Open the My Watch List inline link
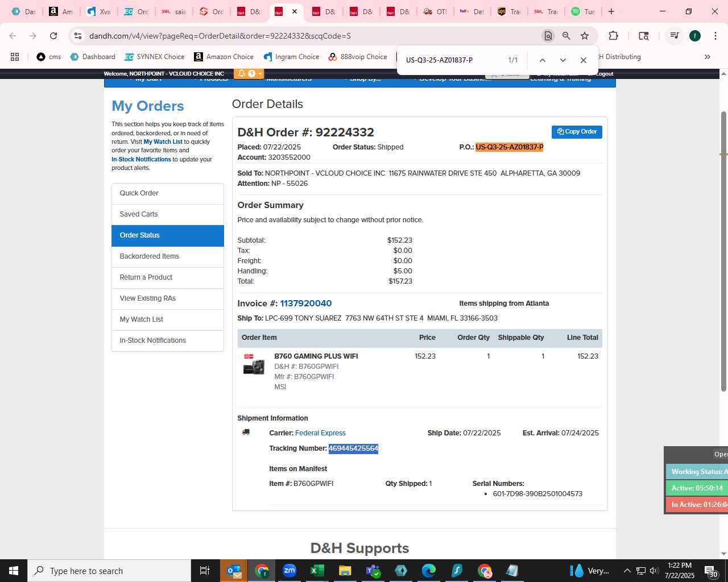The width and height of the screenshot is (728, 582). (x=163, y=142)
